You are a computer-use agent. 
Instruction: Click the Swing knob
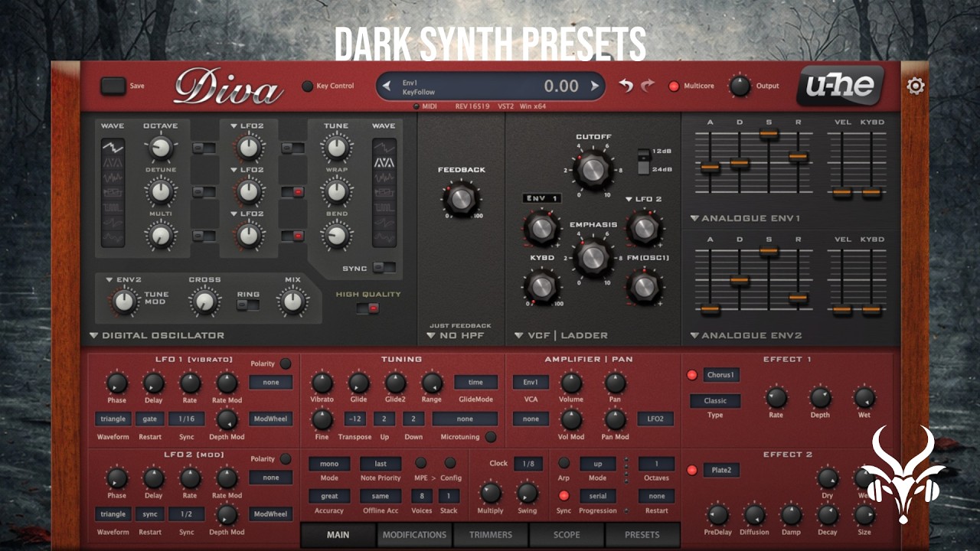tap(527, 493)
